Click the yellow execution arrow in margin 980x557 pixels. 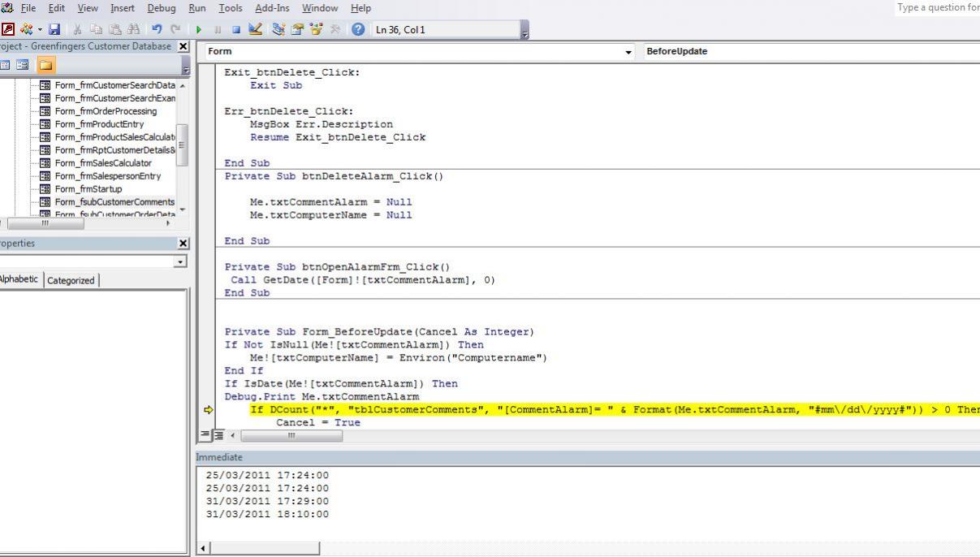click(x=209, y=410)
